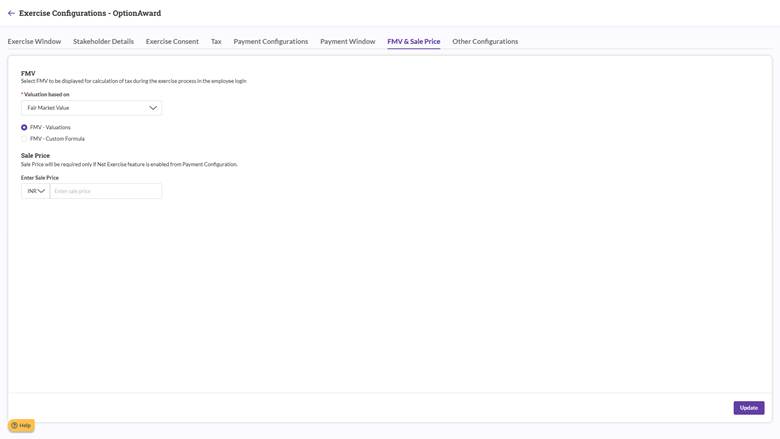Click the FMV section heading

[x=28, y=73]
